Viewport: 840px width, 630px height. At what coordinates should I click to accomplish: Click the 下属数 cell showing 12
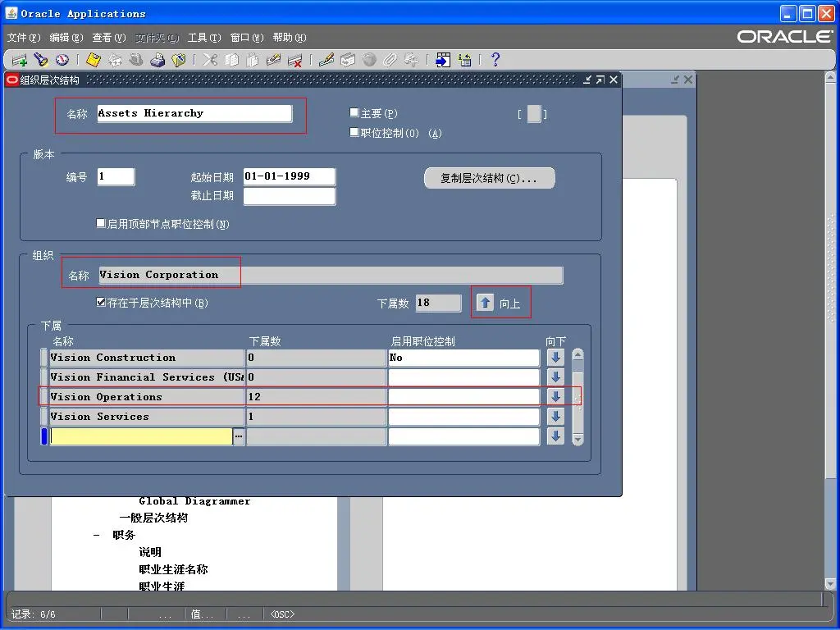click(316, 397)
